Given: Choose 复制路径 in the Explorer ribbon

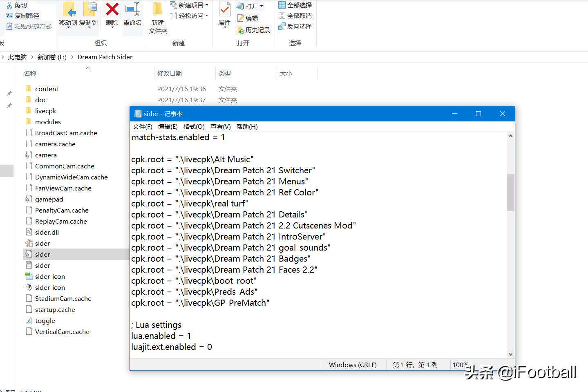Looking at the screenshot, I should pyautogui.click(x=23, y=16).
